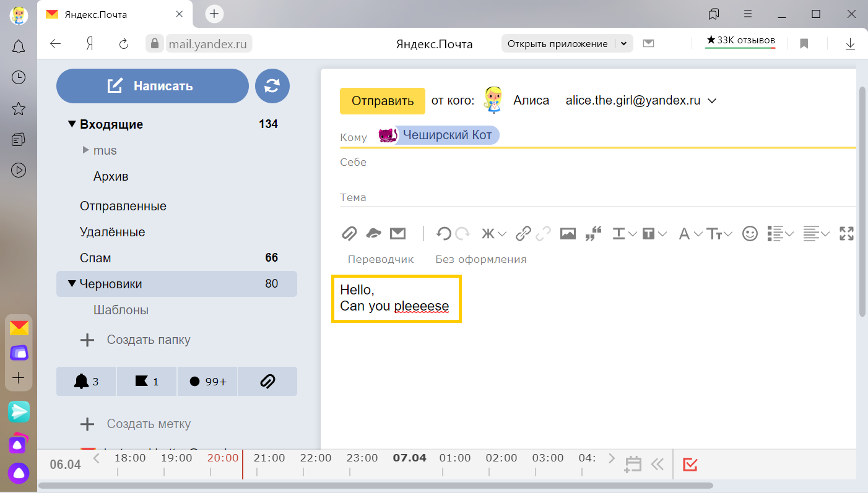Compose a new message with Написать
This screenshot has width=868, height=493.
[152, 86]
